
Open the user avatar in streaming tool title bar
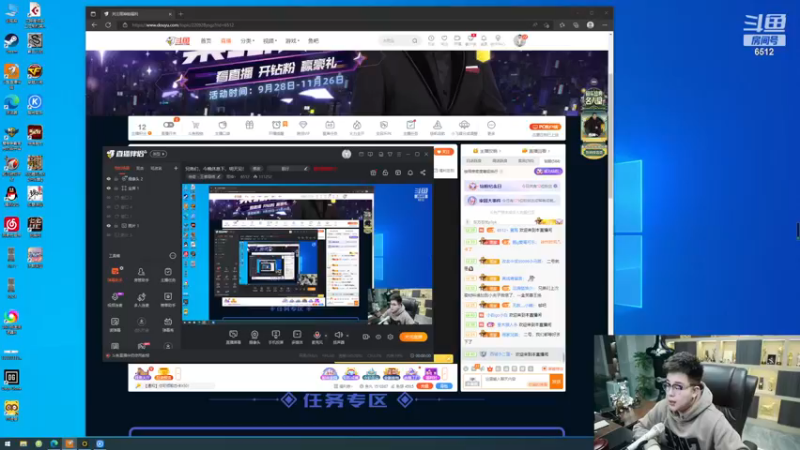click(x=346, y=154)
